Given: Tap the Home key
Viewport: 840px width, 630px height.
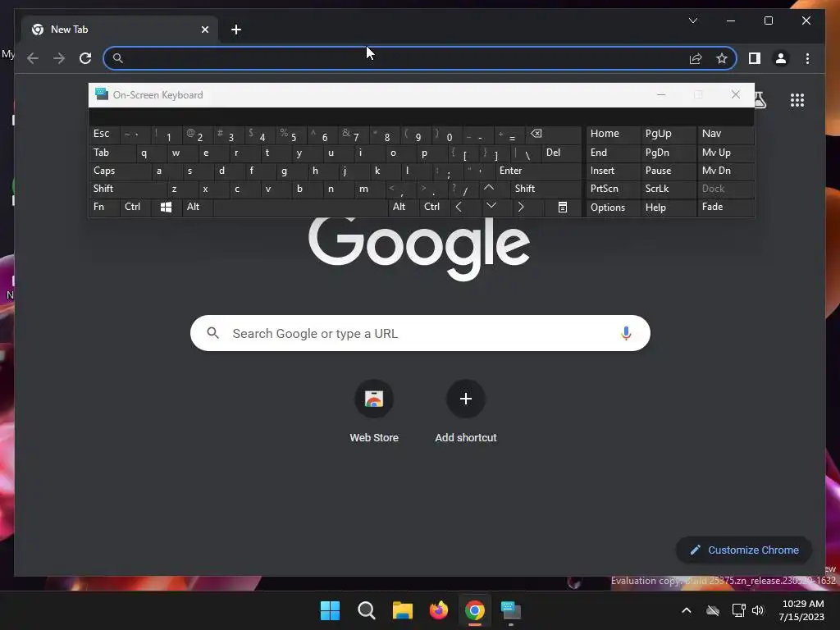Looking at the screenshot, I should coord(613,134).
